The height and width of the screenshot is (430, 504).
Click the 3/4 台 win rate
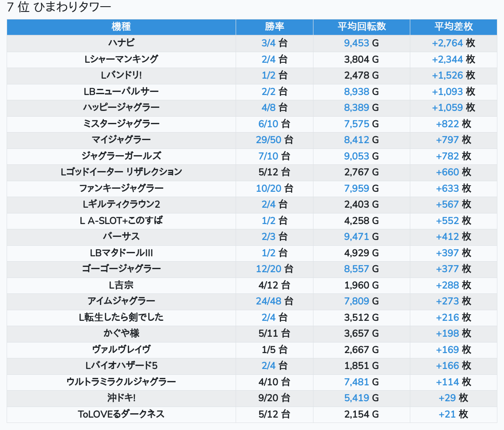coord(275,43)
